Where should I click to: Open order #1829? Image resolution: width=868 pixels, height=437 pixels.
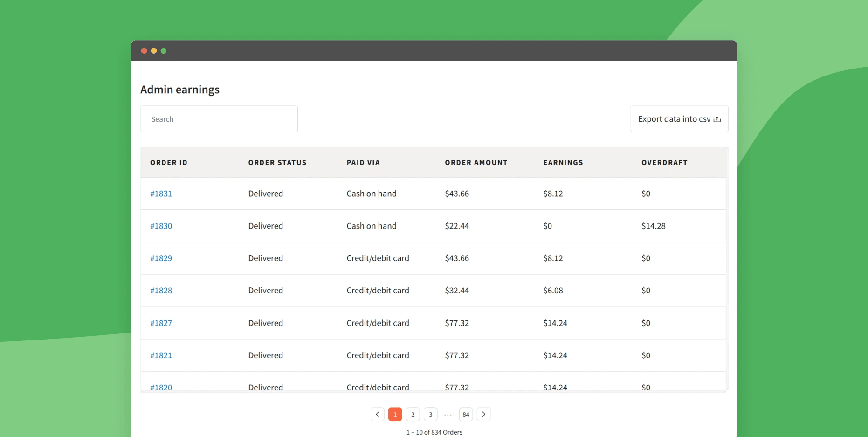[x=161, y=258]
